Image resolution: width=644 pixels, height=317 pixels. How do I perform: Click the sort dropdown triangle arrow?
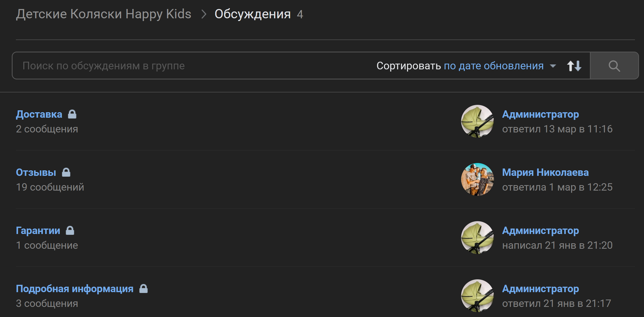click(553, 66)
